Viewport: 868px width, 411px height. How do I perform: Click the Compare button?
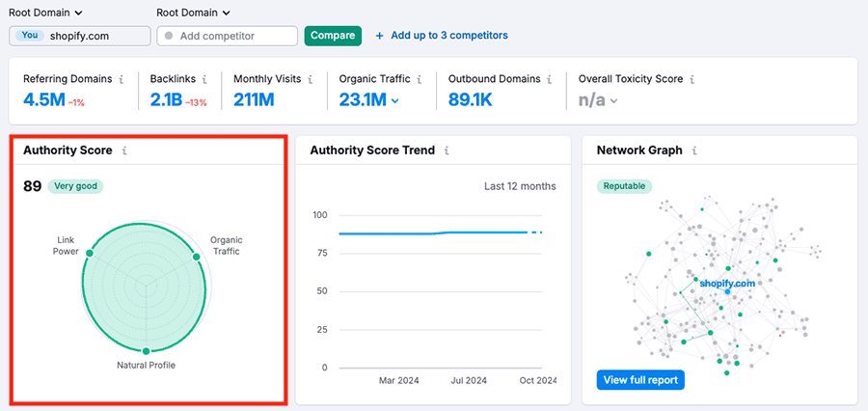pos(333,36)
